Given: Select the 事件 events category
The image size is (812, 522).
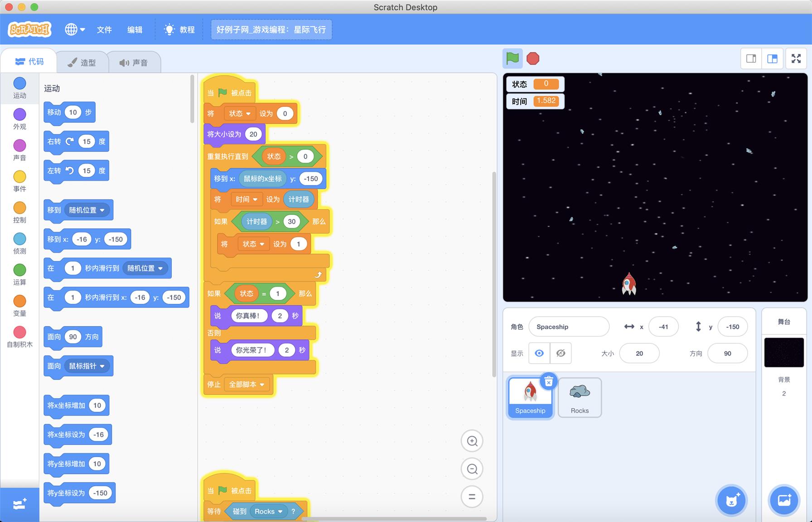Looking at the screenshot, I should 19,181.
